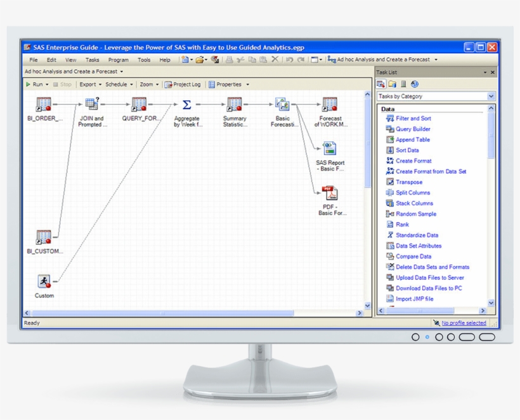The height and width of the screenshot is (420, 520).
Task: Open the Program menu
Action: (118, 60)
